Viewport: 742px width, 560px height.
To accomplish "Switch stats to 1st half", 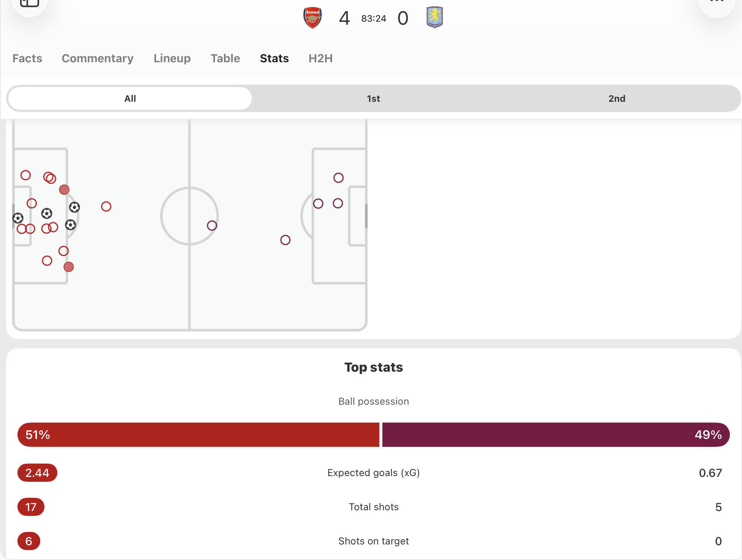I will coord(373,99).
